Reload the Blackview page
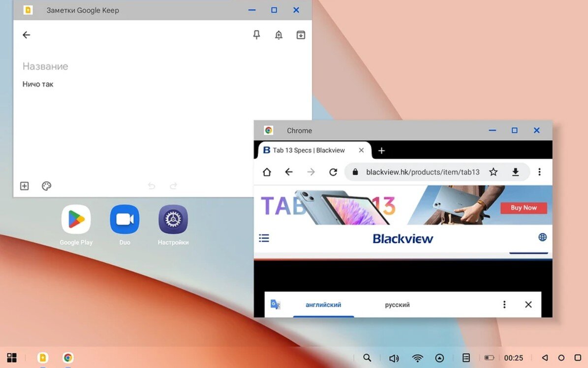The image size is (588, 368). pos(333,172)
